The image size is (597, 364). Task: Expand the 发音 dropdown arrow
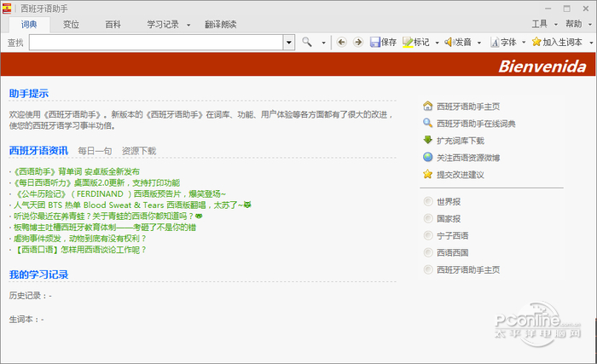click(479, 43)
